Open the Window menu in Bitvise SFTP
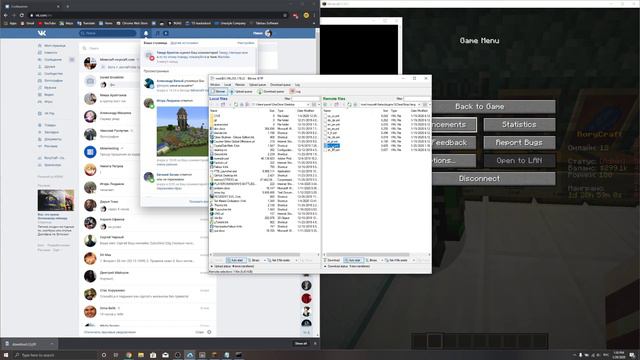This screenshot has height=360, width=640. click(215, 84)
